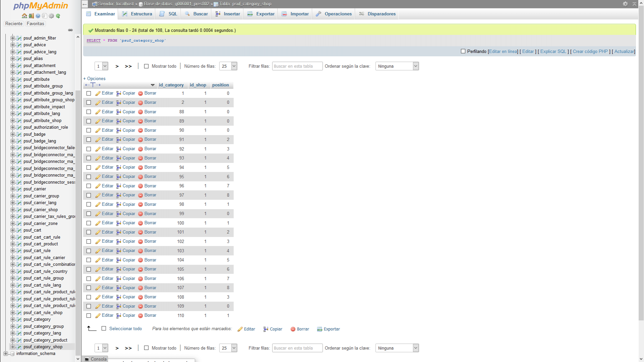Open the navigation panel settings gear icon
The height and width of the screenshot is (362, 644).
(51, 16)
